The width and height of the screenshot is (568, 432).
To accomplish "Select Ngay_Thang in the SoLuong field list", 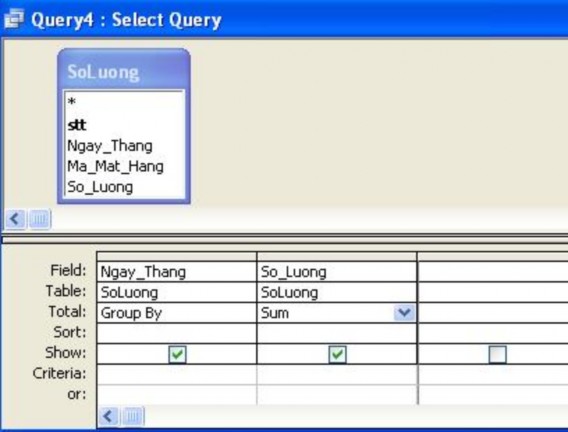I will [x=110, y=146].
